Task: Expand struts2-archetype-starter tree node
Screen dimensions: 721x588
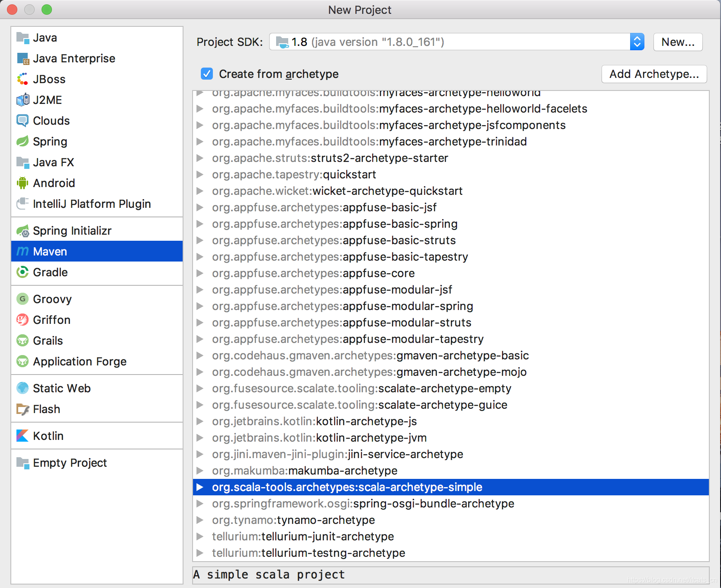Action: click(x=200, y=158)
